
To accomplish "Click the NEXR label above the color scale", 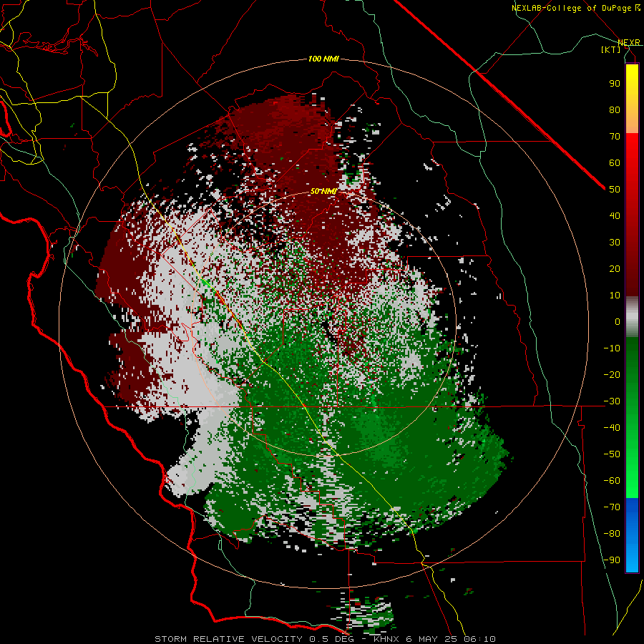I will pyautogui.click(x=629, y=42).
